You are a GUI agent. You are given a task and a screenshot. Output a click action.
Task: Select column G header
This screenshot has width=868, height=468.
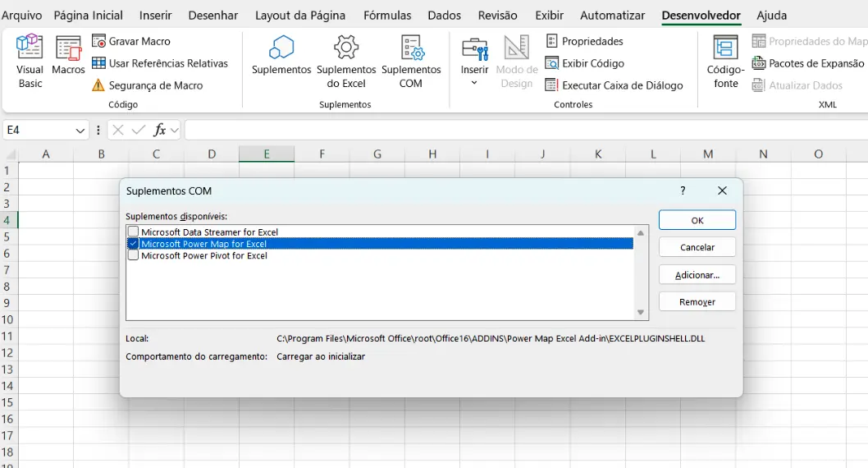click(x=377, y=154)
